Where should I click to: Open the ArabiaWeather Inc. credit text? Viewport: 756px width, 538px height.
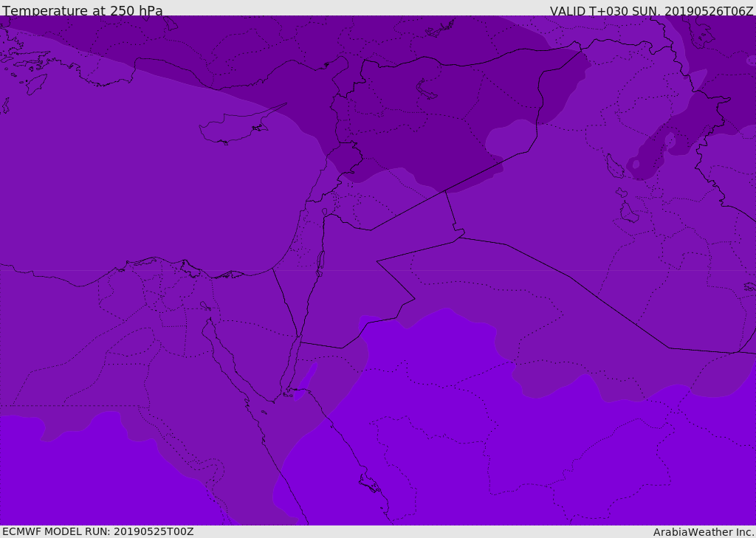703,531
